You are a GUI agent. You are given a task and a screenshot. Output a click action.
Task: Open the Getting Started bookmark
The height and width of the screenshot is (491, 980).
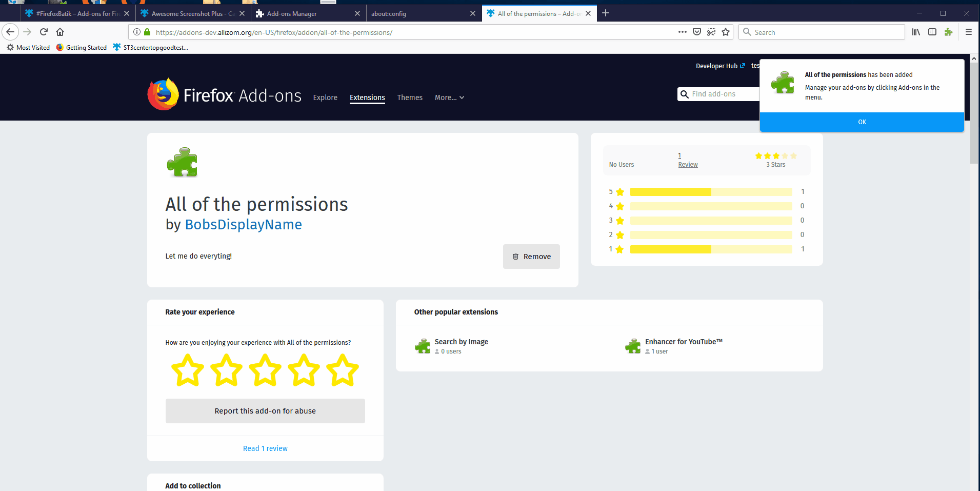(82, 48)
